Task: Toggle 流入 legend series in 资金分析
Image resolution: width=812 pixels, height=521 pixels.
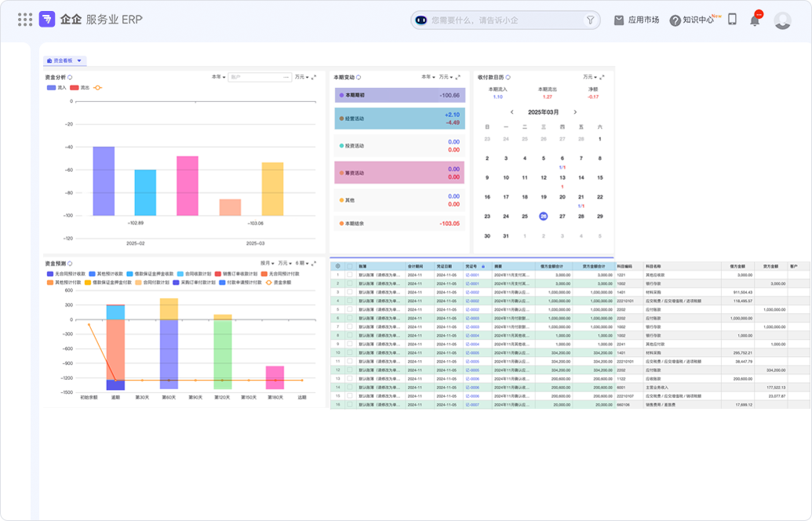Action: (x=56, y=88)
